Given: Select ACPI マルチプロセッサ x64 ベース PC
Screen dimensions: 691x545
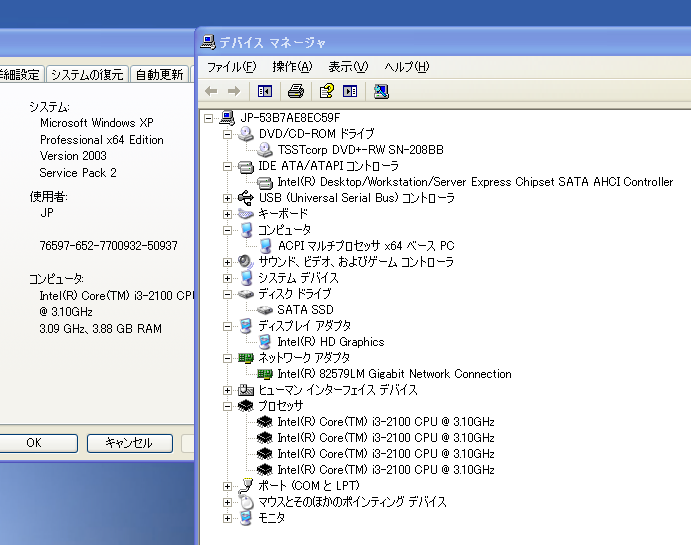Looking at the screenshot, I should coord(366,245).
